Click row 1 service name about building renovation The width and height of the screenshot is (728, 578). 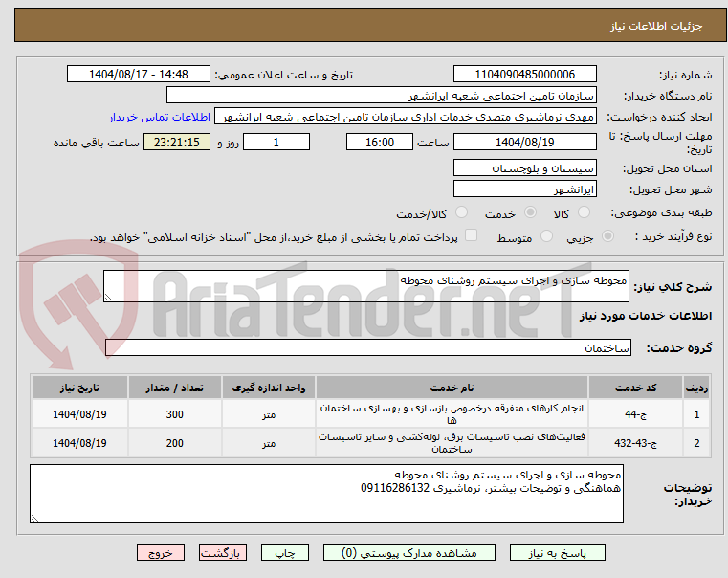tap(452, 414)
